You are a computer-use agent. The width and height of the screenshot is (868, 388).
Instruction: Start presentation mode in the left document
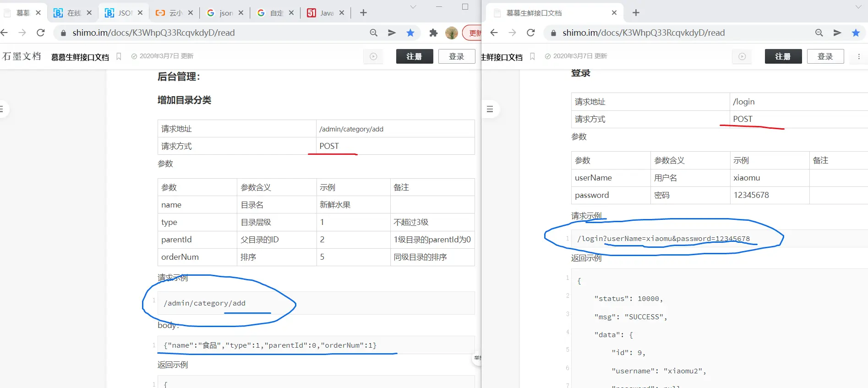tap(373, 56)
